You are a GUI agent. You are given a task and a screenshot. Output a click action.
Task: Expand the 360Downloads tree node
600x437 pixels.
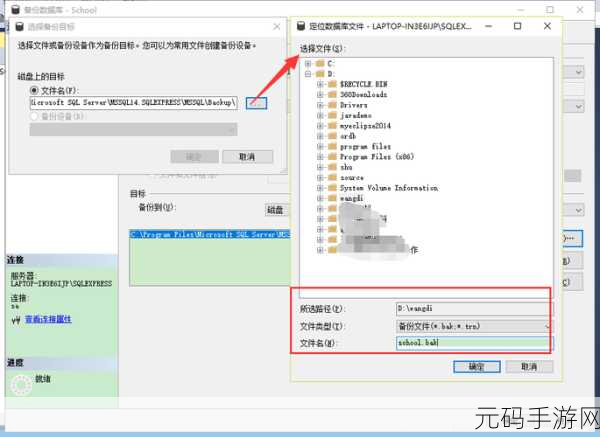click(320, 95)
